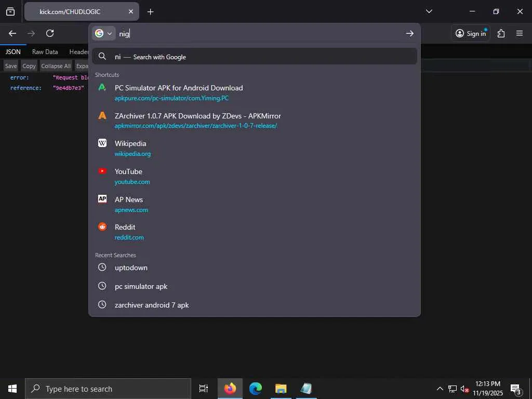Click the Sign in account button

pyautogui.click(x=471, y=33)
